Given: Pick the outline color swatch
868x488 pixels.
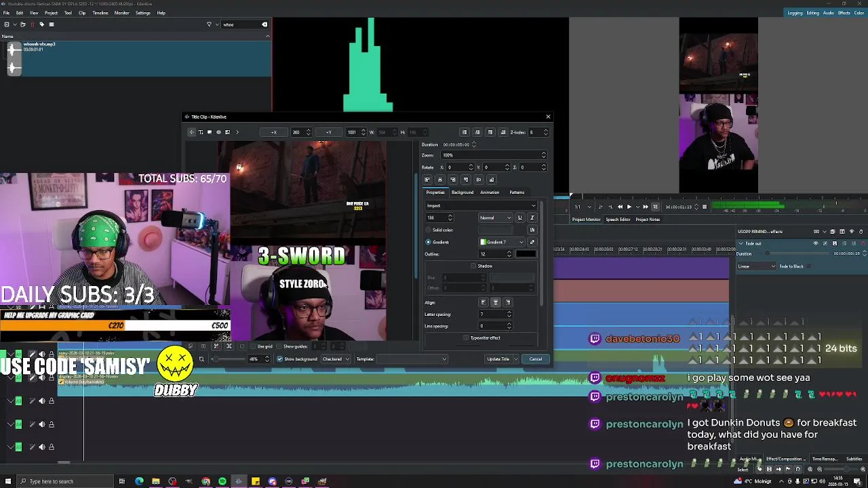Looking at the screenshot, I should tap(526, 254).
